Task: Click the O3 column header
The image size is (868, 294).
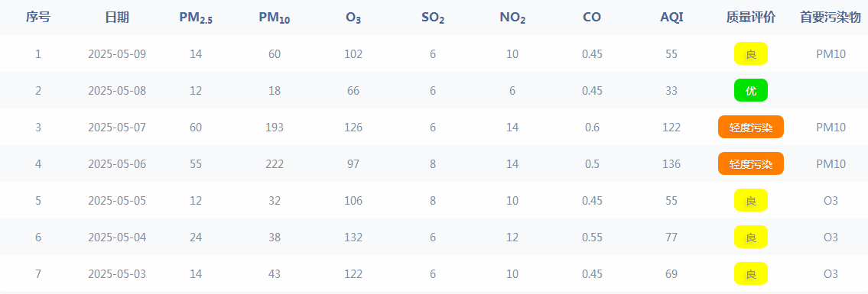Action: pyautogui.click(x=354, y=18)
